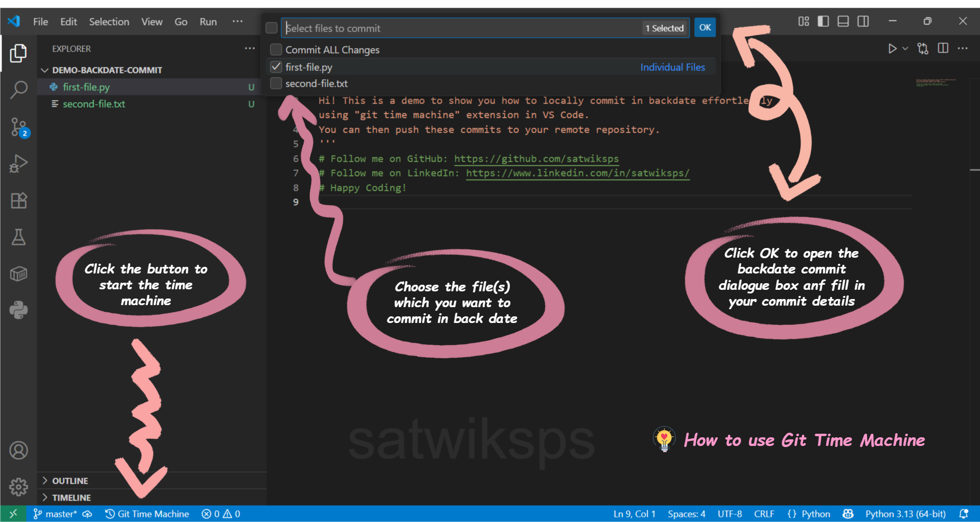This screenshot has height=522, width=980.
Task: Select interpreter Python 3.13 (64-bit)
Action: click(x=905, y=514)
